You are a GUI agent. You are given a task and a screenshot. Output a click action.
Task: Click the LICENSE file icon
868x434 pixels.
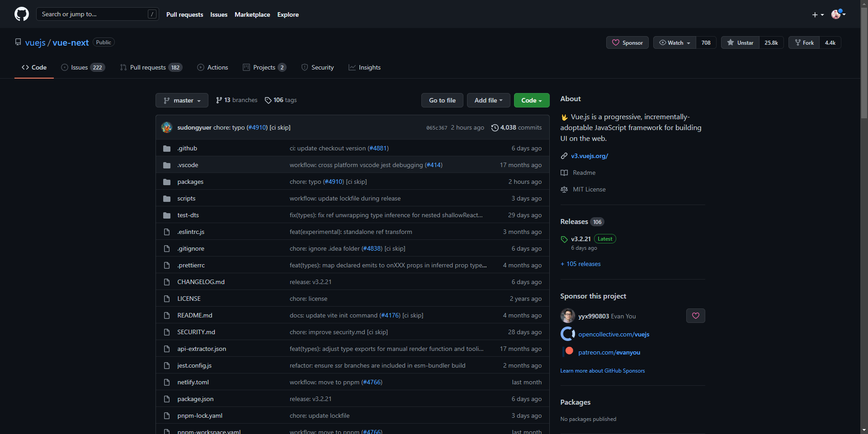(x=167, y=299)
